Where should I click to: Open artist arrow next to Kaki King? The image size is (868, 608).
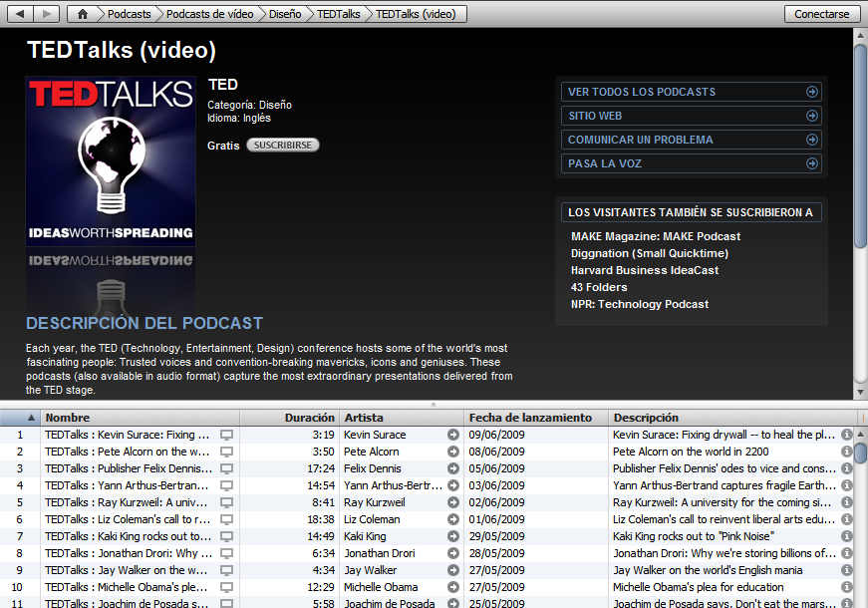click(x=453, y=536)
